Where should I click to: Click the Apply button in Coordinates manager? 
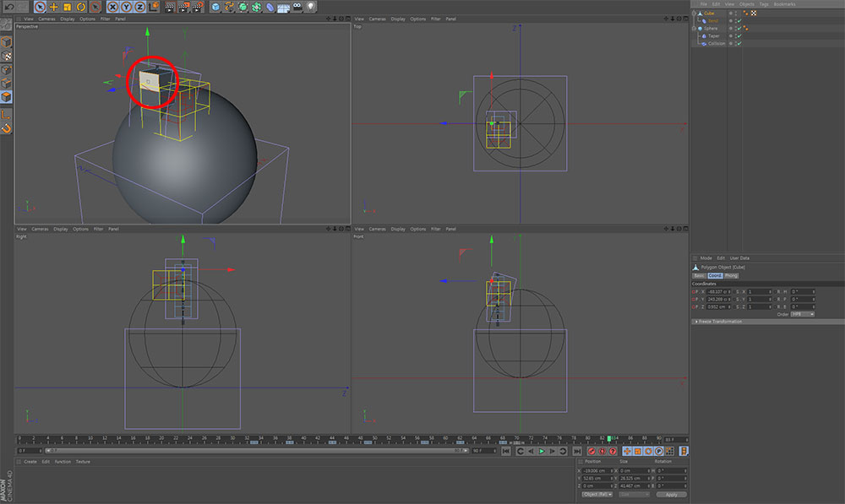(x=672, y=495)
